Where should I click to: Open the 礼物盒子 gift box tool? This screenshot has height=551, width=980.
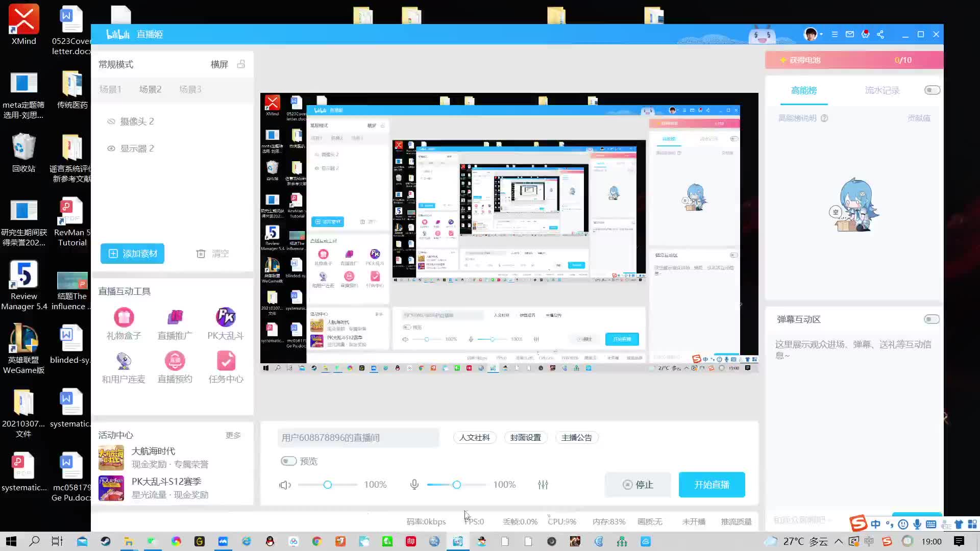pyautogui.click(x=124, y=323)
